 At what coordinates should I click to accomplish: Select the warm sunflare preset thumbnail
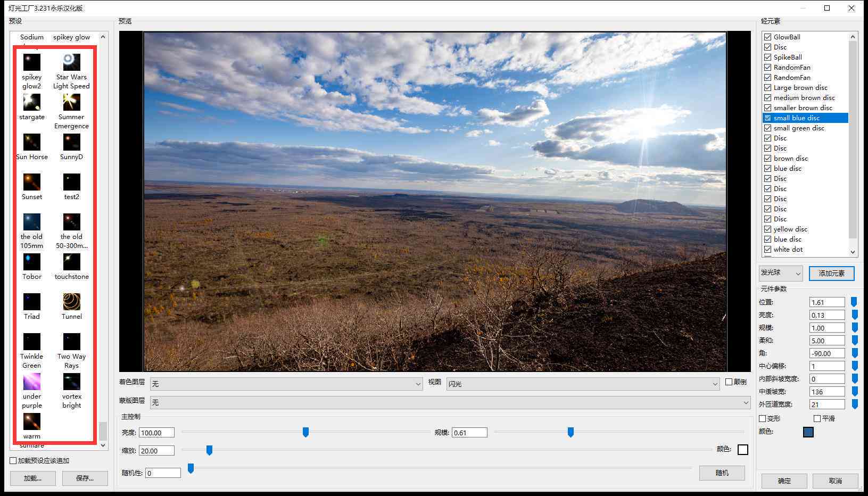tap(32, 421)
